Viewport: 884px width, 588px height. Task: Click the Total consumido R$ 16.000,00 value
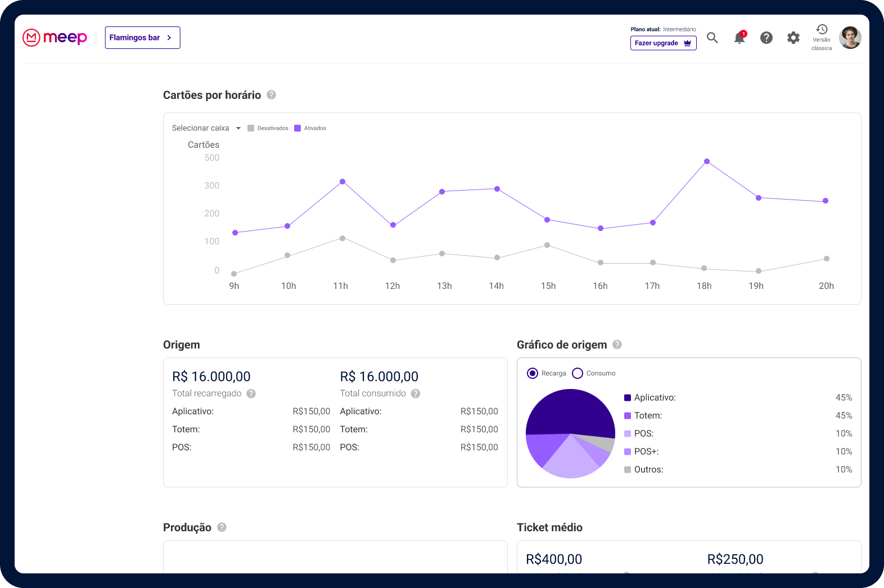coord(379,377)
